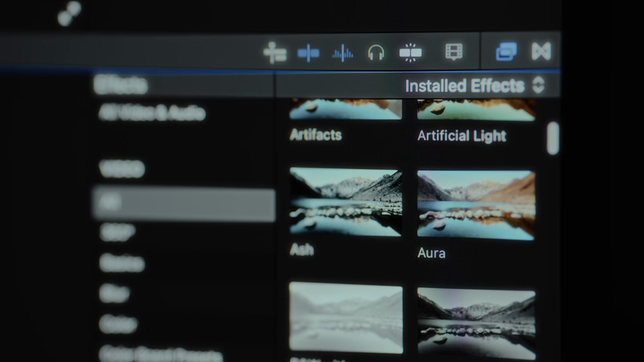Viewport: 644px width, 362px height.
Task: Select the Artificial Light effect label
Action: click(462, 136)
